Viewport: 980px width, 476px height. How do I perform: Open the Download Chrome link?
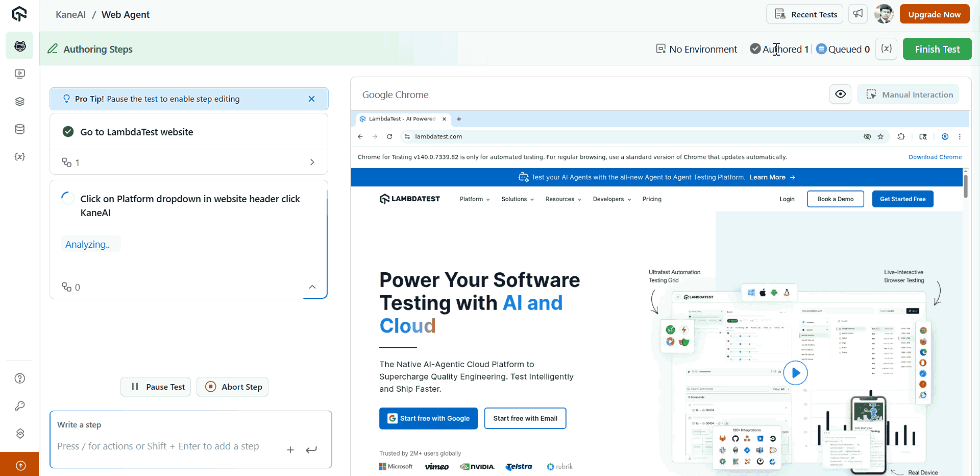935,157
